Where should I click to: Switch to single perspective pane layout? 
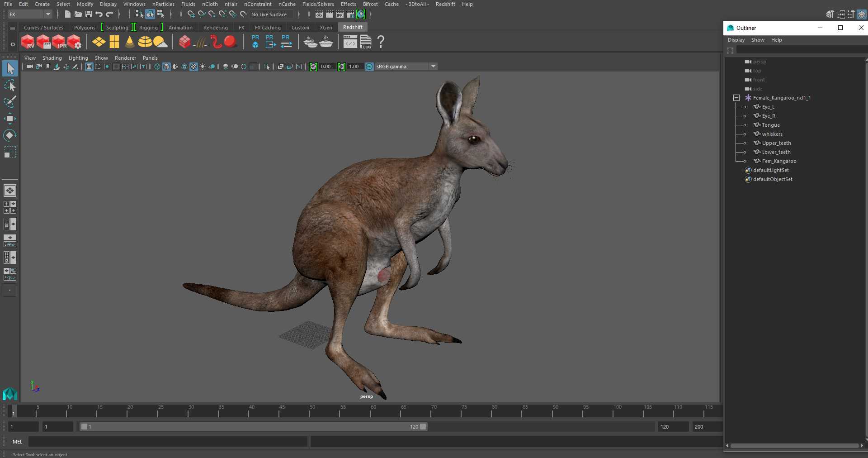pos(10,191)
